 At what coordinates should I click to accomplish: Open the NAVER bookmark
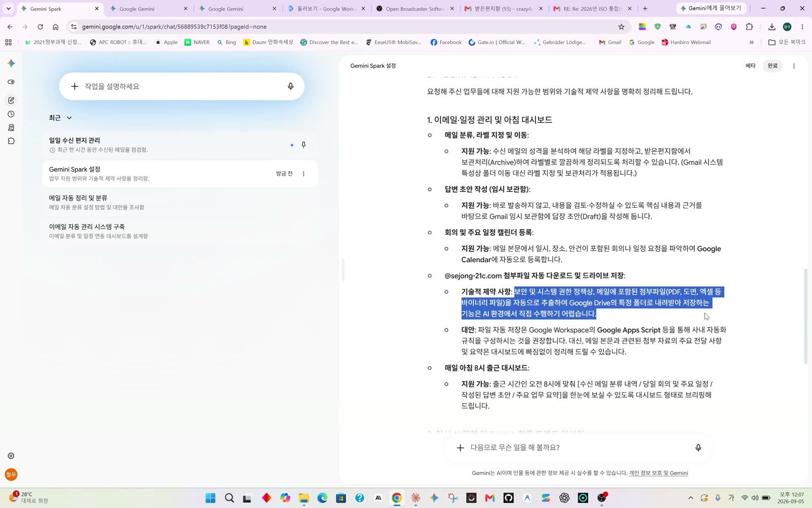click(197, 42)
